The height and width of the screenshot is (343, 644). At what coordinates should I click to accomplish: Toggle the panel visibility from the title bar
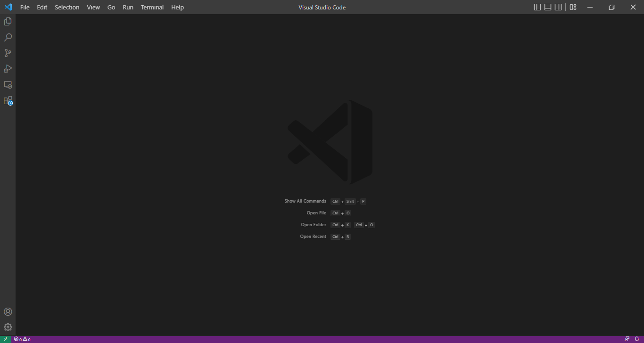pyautogui.click(x=547, y=7)
